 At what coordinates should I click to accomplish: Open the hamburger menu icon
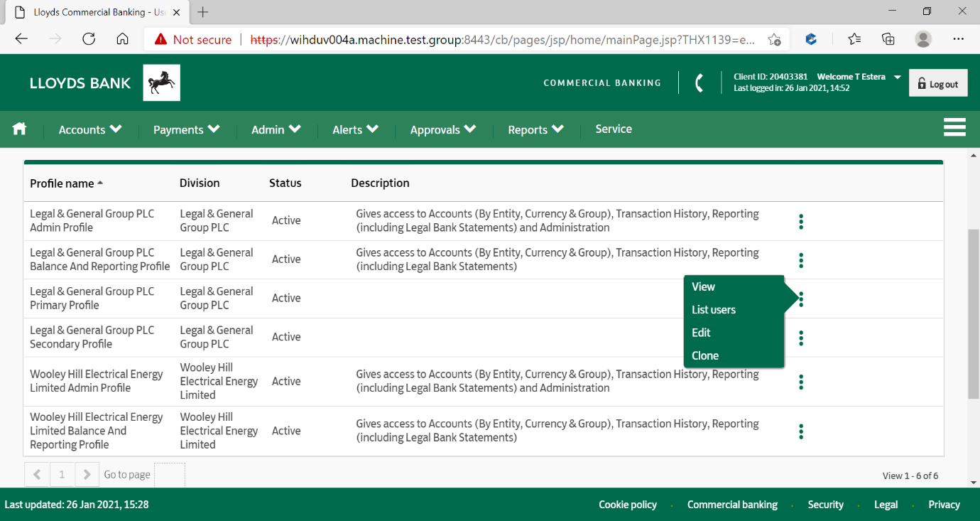click(954, 127)
